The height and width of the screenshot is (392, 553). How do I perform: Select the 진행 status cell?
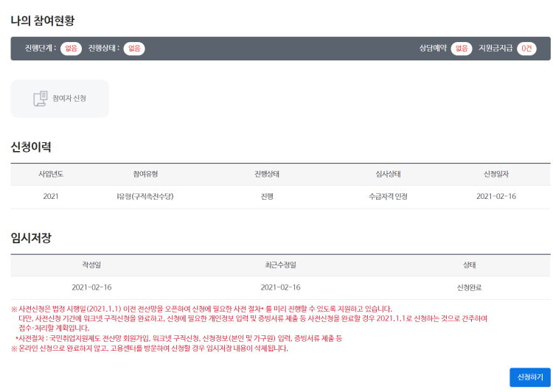pyautogui.click(x=267, y=196)
